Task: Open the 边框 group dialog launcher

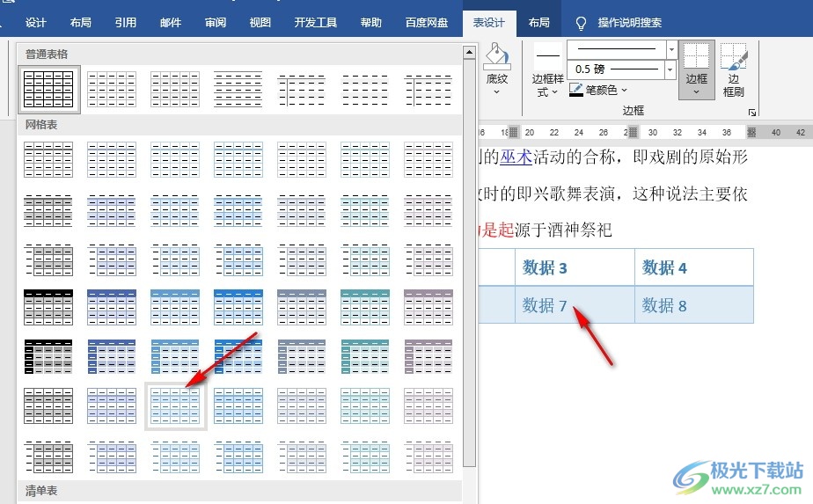Action: (751, 113)
